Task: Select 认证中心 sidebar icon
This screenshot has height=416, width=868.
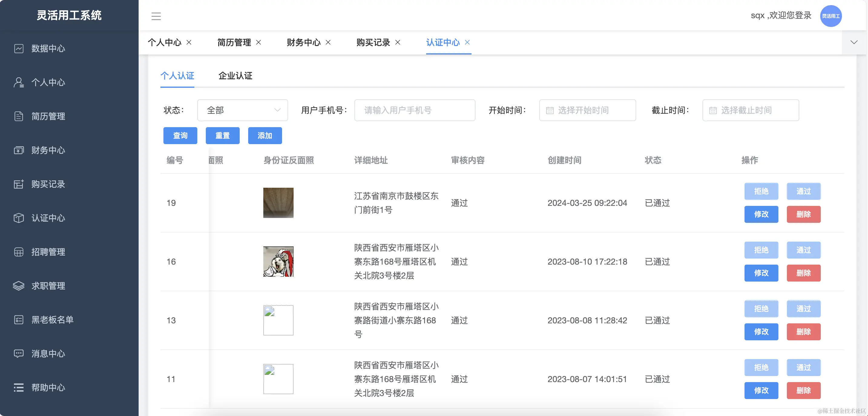Action: (x=19, y=218)
